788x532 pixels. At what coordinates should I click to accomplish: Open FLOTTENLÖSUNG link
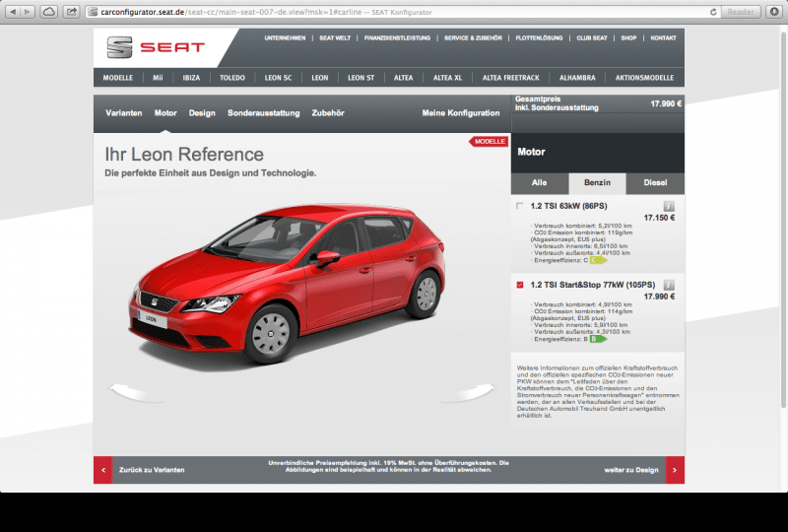click(539, 38)
